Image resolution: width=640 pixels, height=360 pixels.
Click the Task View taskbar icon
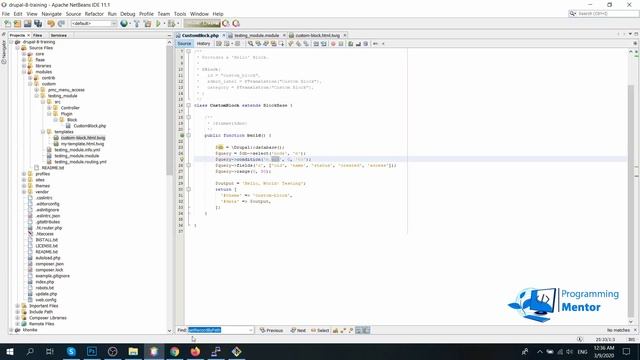(x=50, y=351)
